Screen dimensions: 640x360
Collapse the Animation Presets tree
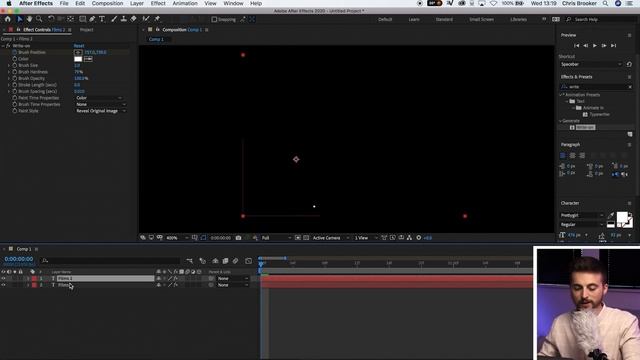tap(562, 95)
